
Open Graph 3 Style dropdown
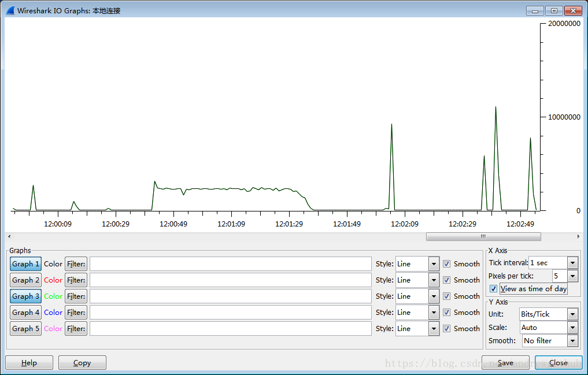pos(434,296)
